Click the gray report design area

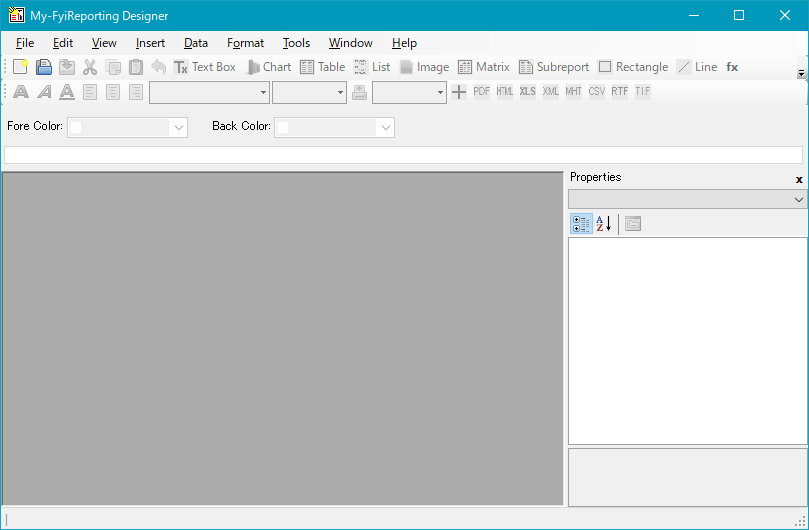(x=283, y=339)
